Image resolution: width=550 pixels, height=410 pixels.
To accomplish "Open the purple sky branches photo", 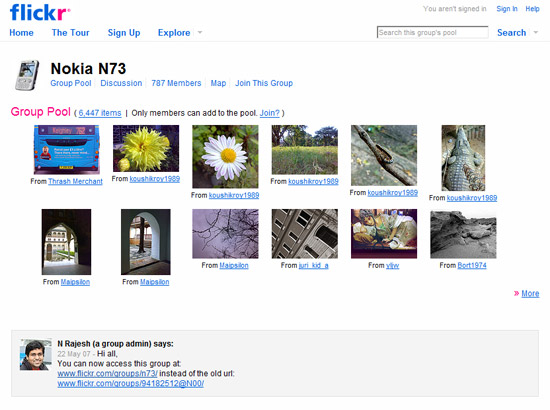I will point(225,234).
